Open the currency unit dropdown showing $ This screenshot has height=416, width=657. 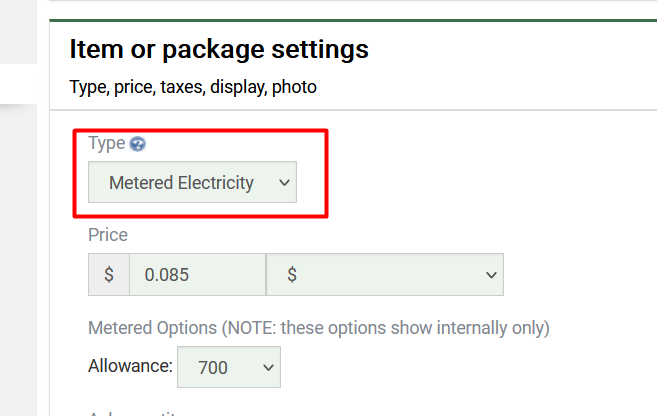[384, 275]
